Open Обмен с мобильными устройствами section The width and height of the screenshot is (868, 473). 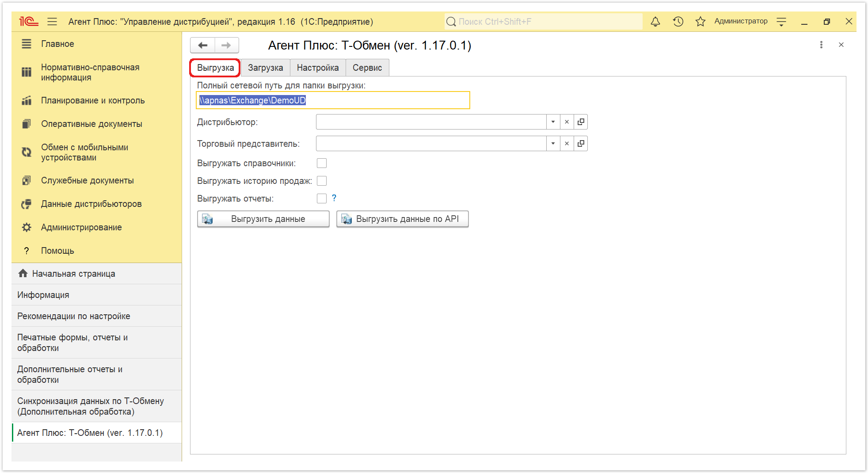[x=84, y=152]
